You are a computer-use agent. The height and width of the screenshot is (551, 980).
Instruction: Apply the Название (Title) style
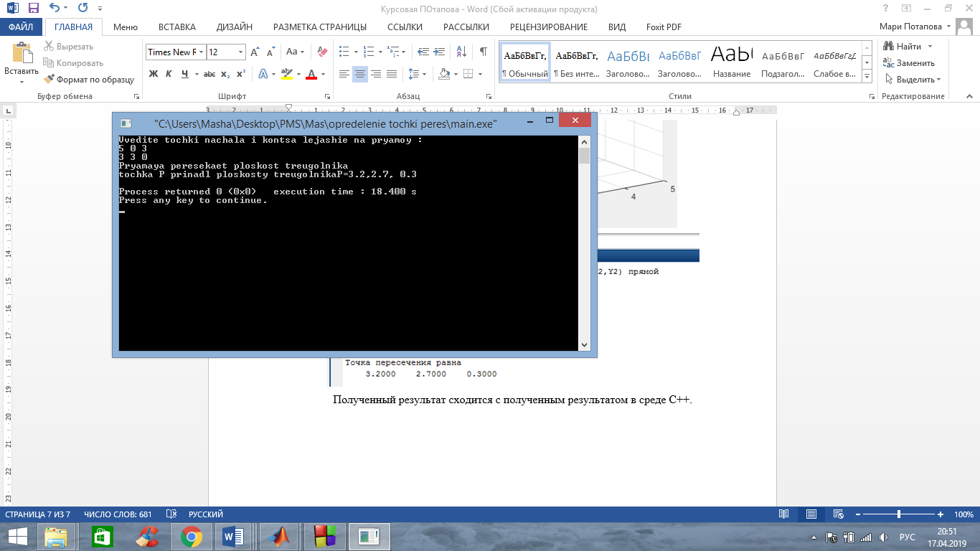[732, 63]
